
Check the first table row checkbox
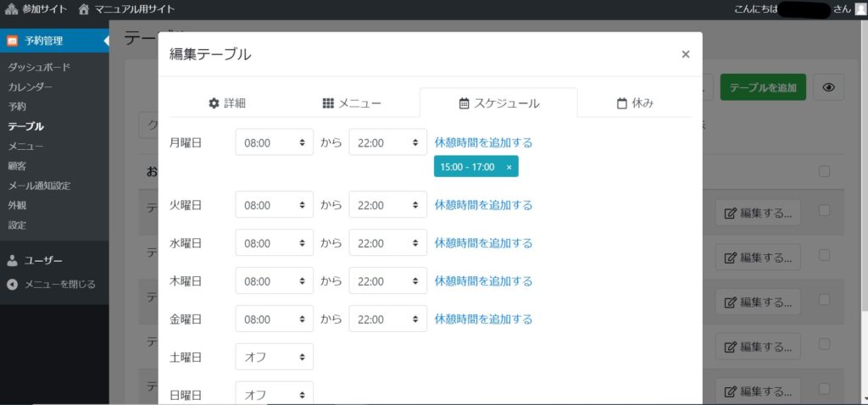point(824,211)
